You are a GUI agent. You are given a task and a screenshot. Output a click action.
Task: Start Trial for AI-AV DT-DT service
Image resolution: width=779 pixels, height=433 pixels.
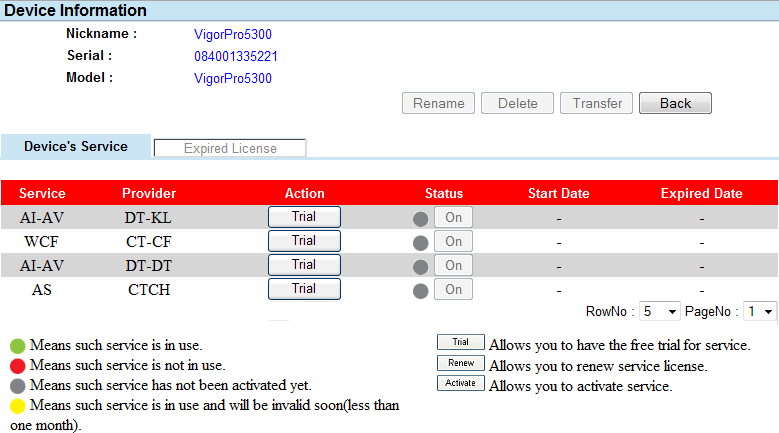coord(304,265)
